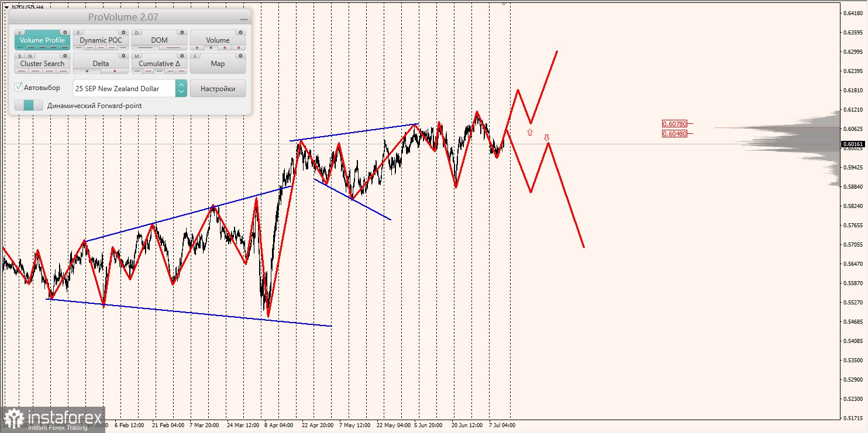
Task: Toggle the Cumulative Δ indicator button
Action: tap(159, 63)
